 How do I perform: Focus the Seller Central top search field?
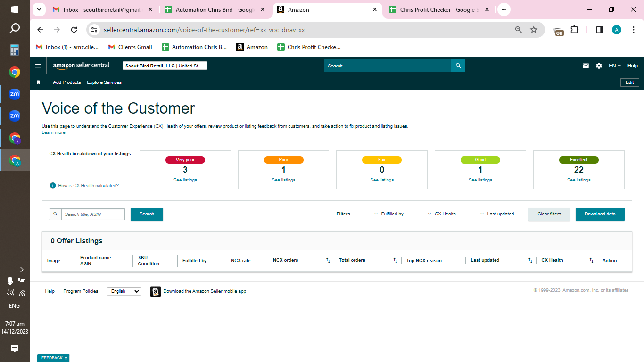click(x=388, y=66)
